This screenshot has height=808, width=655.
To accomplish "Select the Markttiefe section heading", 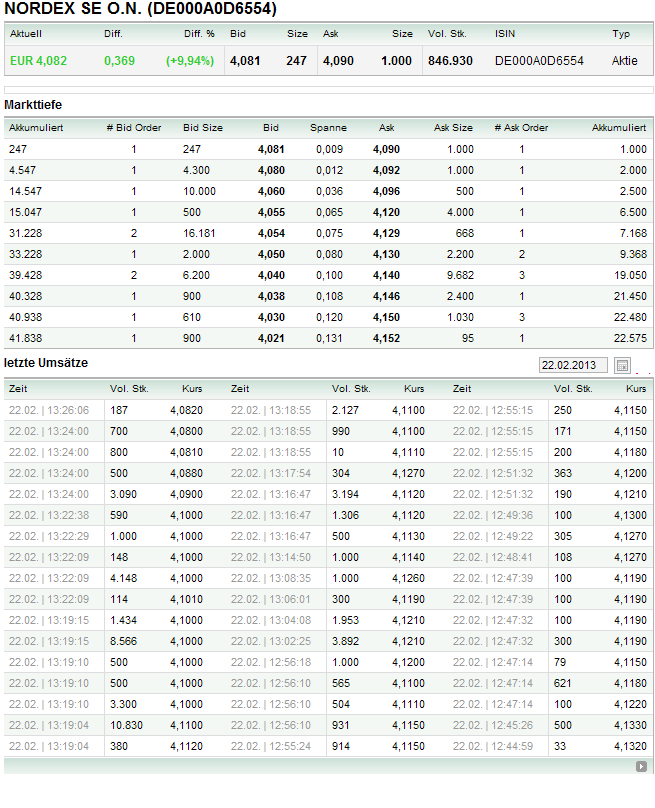I will coord(34,104).
